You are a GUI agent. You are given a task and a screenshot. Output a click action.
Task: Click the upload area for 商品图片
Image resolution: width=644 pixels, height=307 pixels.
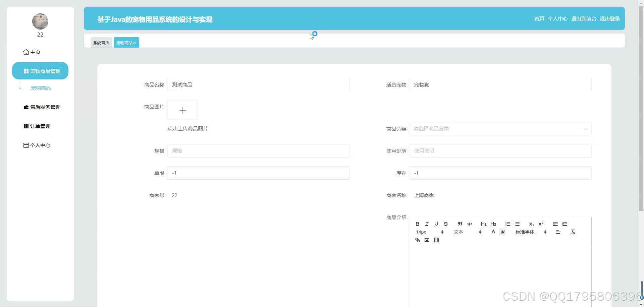pyautogui.click(x=182, y=110)
